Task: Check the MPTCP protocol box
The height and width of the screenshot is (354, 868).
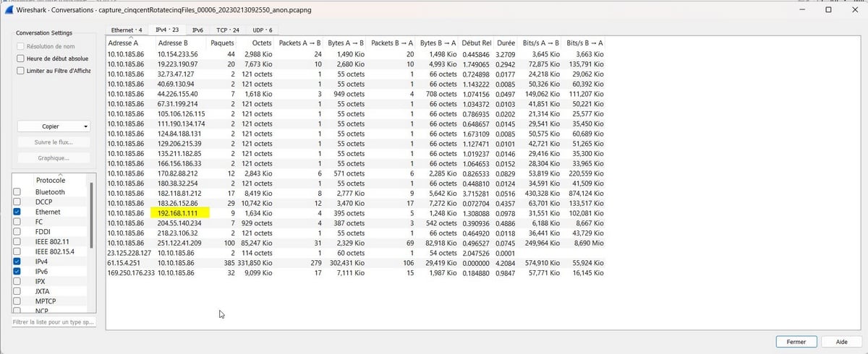Action: click(x=17, y=301)
